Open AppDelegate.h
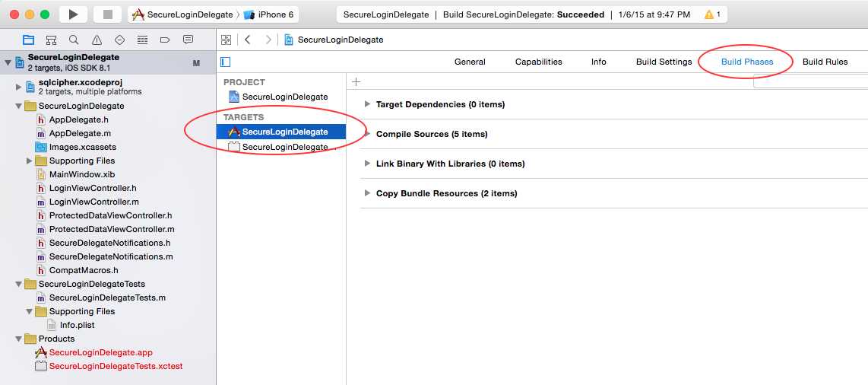This screenshot has width=868, height=385. (78, 119)
